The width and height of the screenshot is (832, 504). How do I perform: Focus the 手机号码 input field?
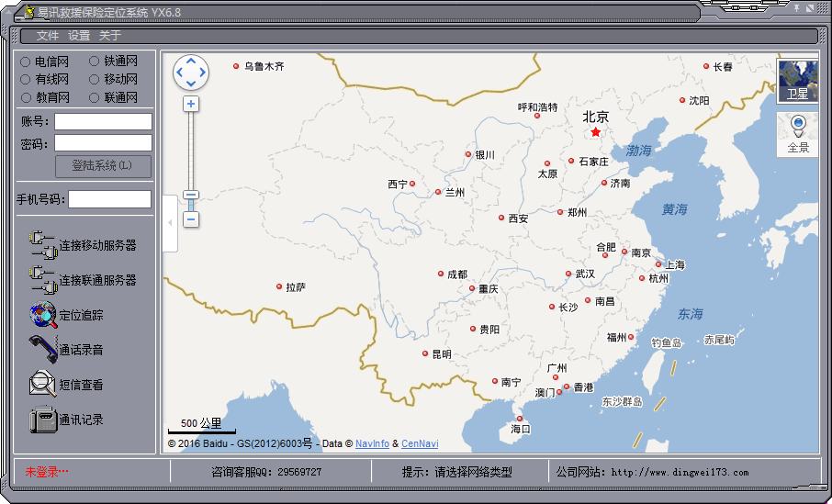click(x=109, y=199)
